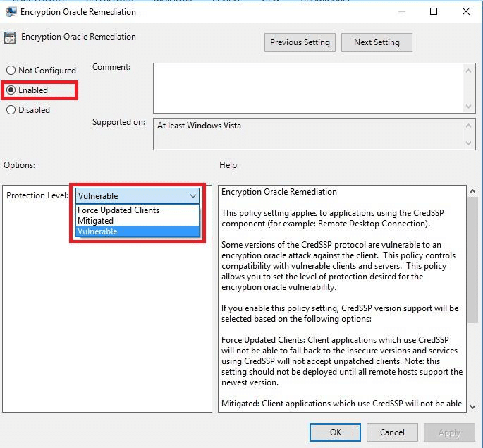Click the policy icon in the title bar
Screen dimensions: 483x448
pyautogui.click(x=11, y=12)
